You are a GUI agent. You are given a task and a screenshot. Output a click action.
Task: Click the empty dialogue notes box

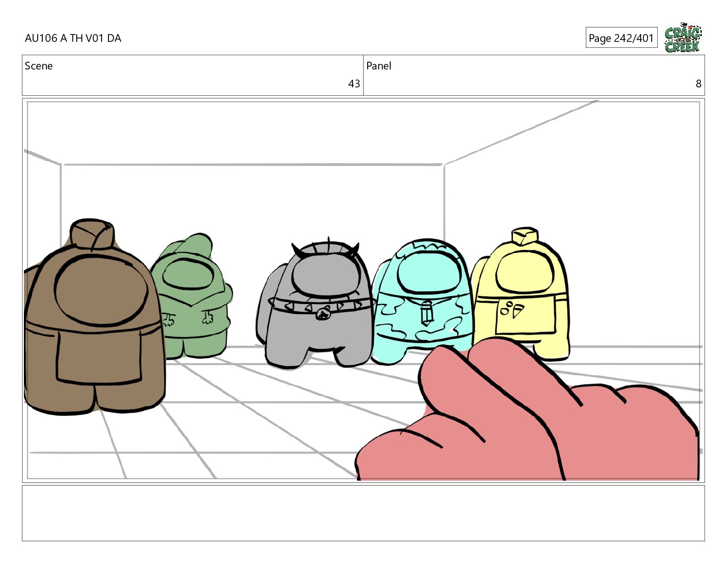[363, 513]
